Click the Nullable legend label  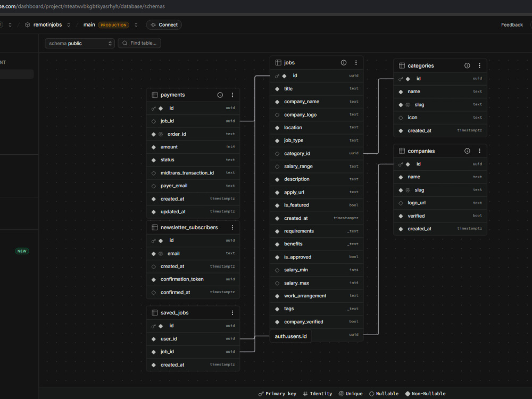387,394
